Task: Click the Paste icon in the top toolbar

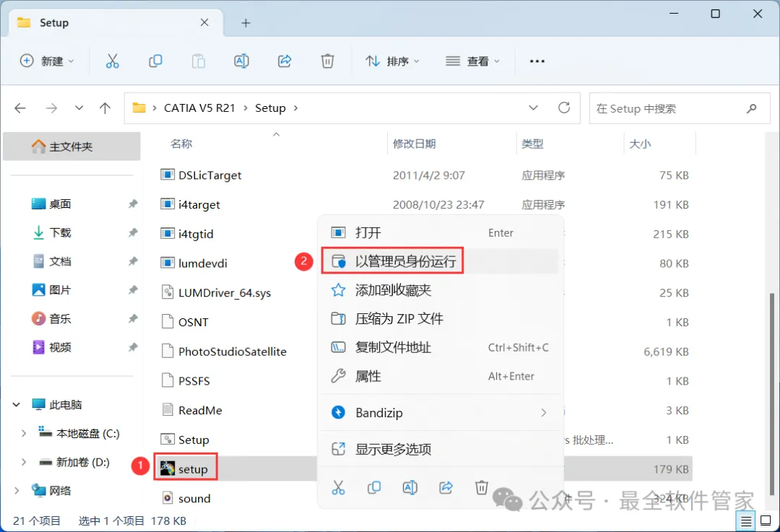Action: coord(199,61)
